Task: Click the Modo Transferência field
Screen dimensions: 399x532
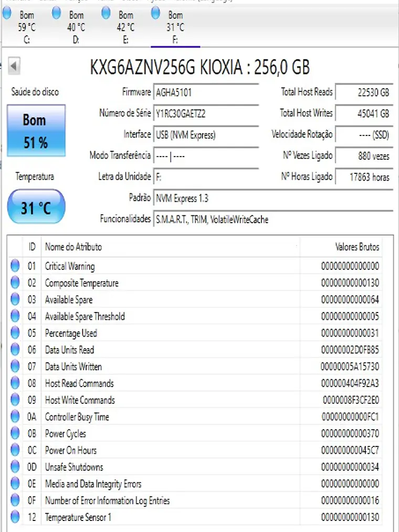Action: click(x=206, y=156)
